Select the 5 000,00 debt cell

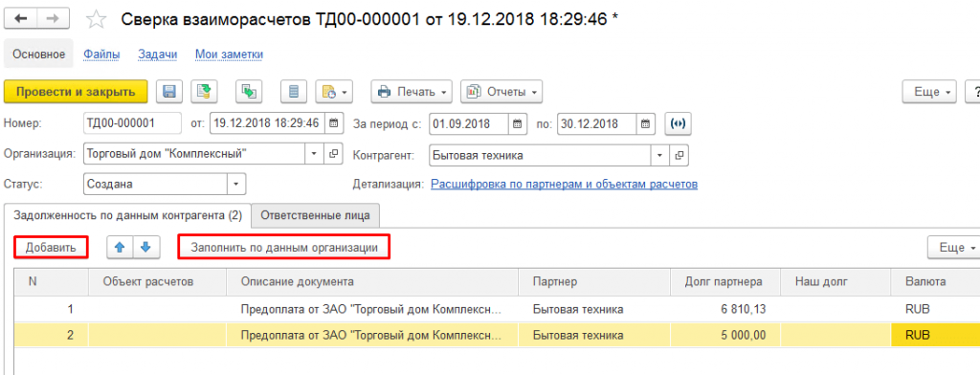coord(725,336)
